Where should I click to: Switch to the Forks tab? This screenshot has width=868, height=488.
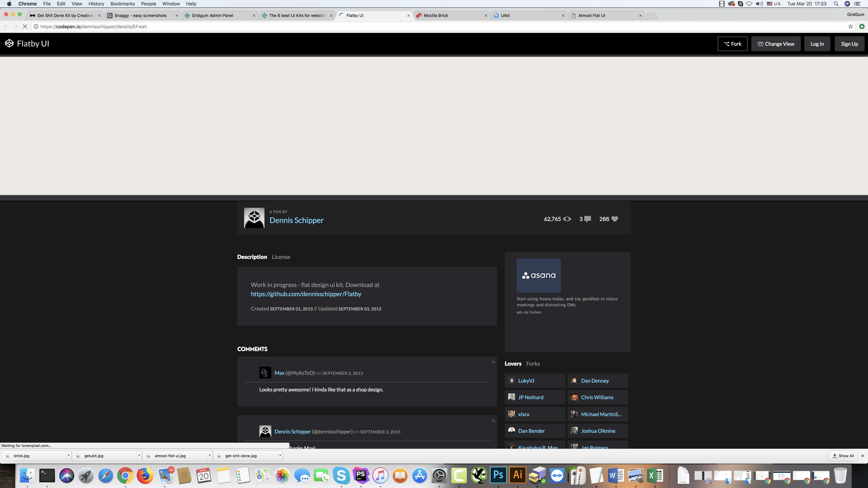coord(533,364)
